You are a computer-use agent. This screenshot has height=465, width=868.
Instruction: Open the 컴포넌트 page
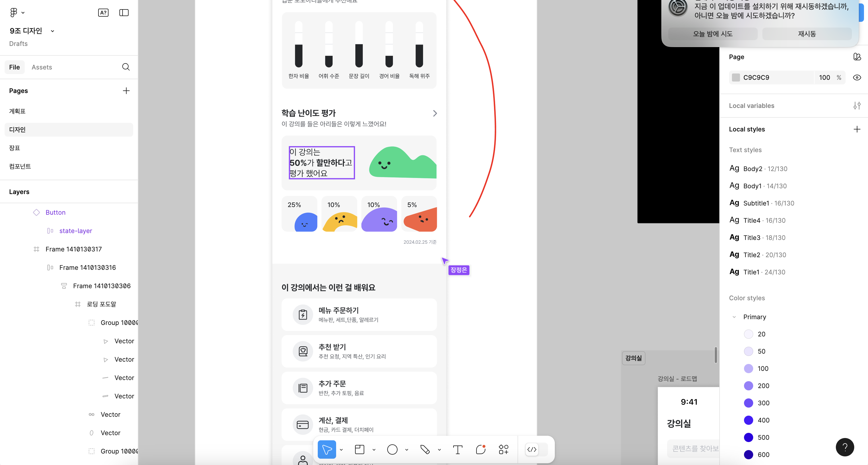[x=20, y=166]
